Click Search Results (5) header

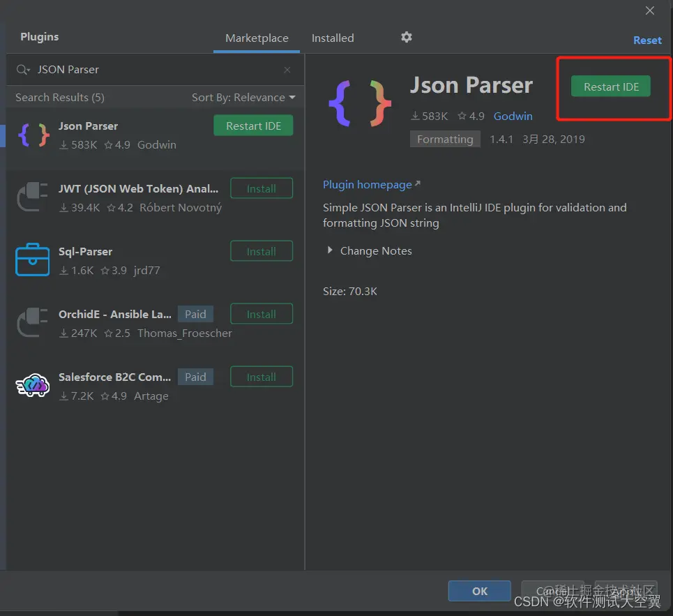60,98
